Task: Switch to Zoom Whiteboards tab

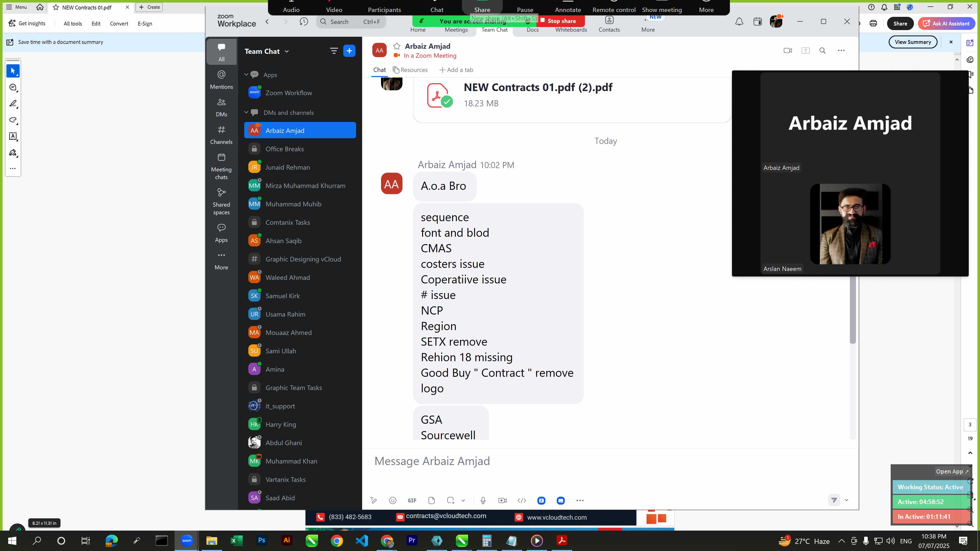Action: 571,30
